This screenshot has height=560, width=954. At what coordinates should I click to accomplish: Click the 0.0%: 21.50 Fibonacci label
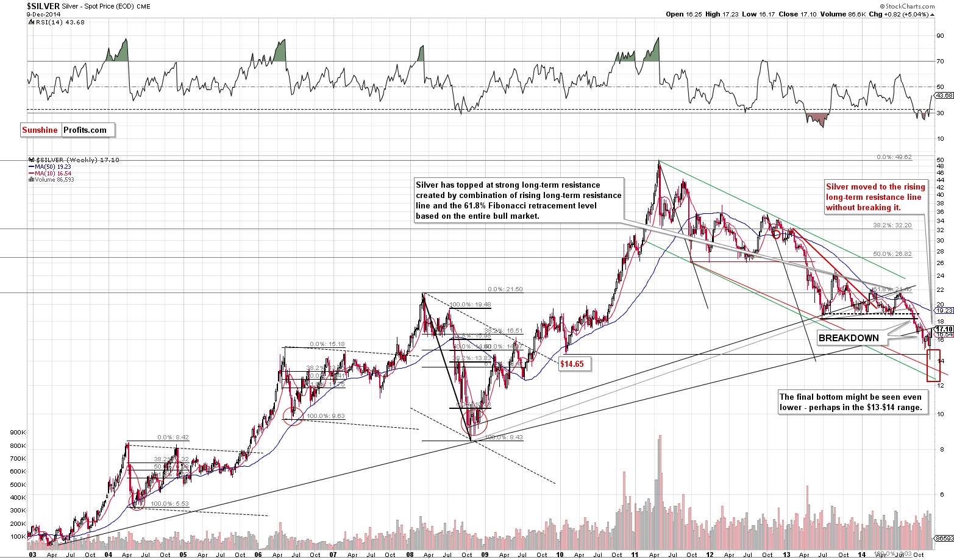505,289
